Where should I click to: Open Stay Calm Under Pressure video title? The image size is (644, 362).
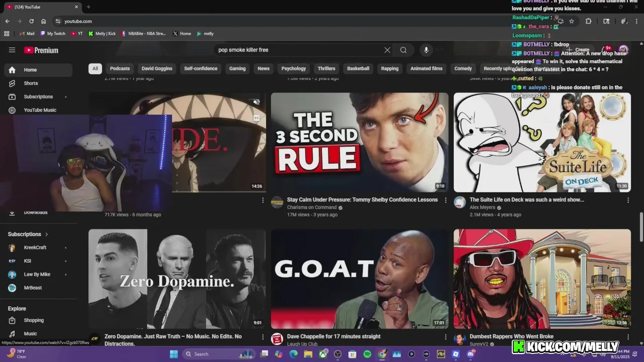pos(362,200)
